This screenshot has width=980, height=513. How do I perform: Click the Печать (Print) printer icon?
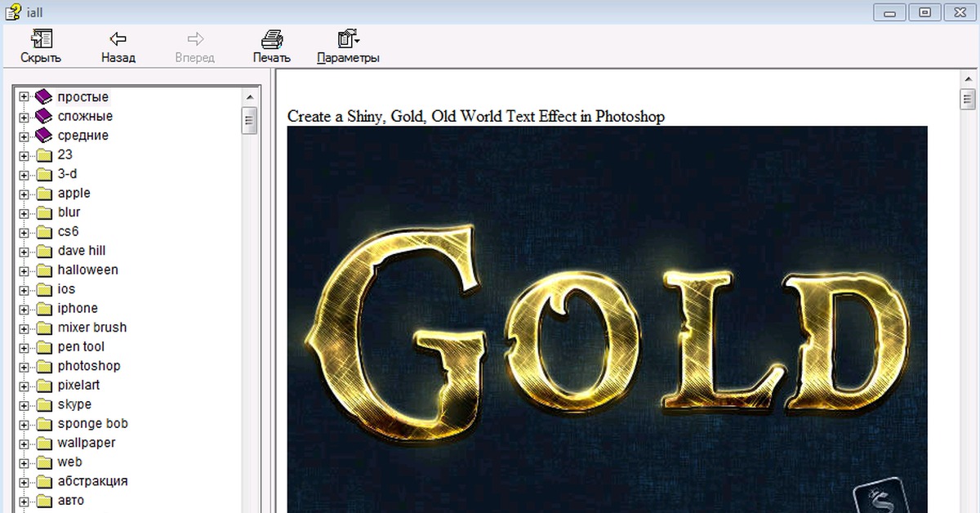271,39
